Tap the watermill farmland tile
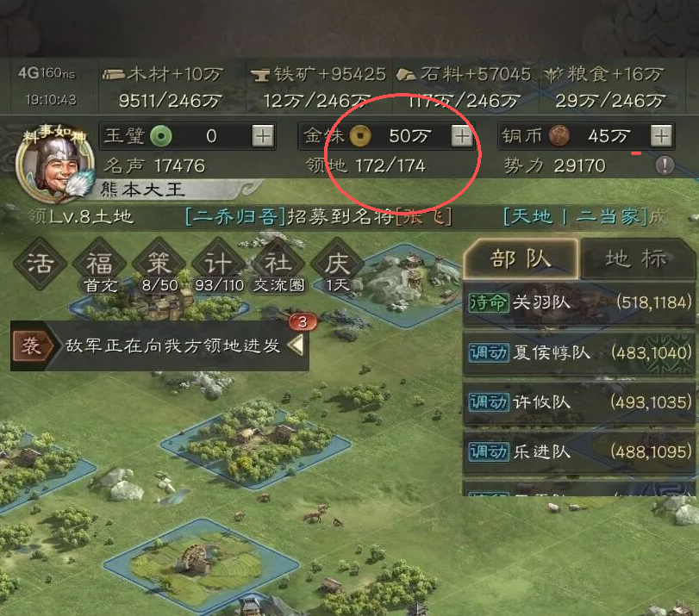The image size is (699, 616). 197,565
